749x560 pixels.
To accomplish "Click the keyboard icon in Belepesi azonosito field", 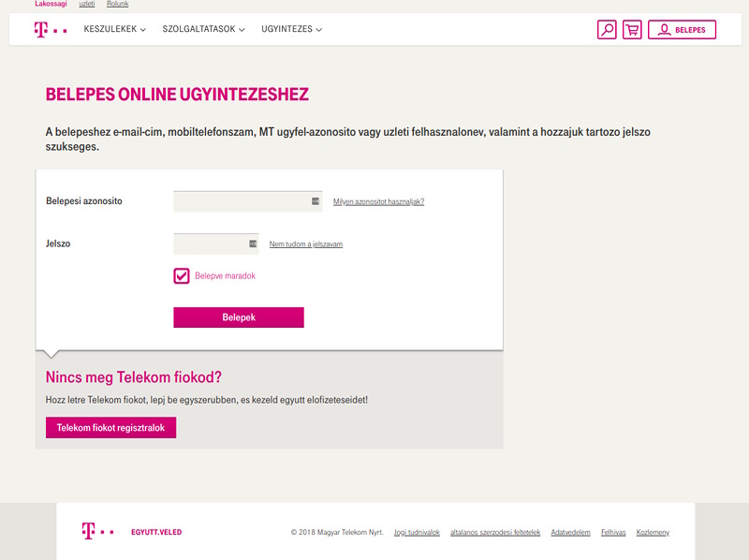I will point(316,201).
